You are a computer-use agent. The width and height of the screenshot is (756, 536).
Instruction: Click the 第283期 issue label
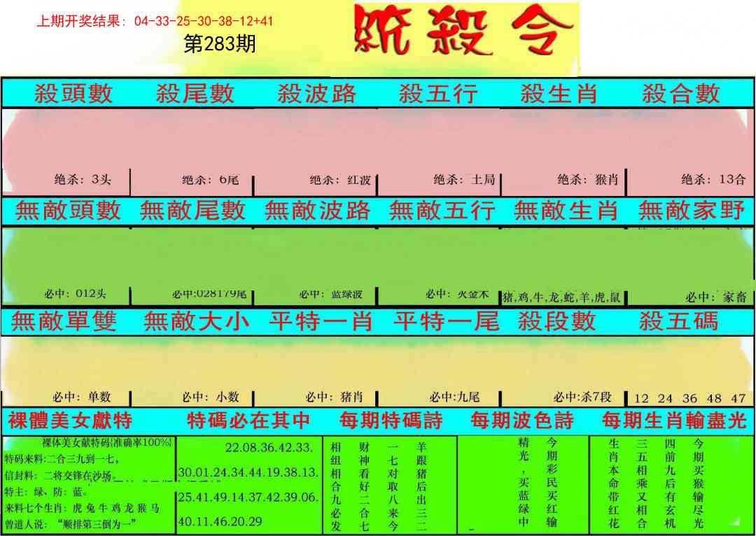pos(219,44)
